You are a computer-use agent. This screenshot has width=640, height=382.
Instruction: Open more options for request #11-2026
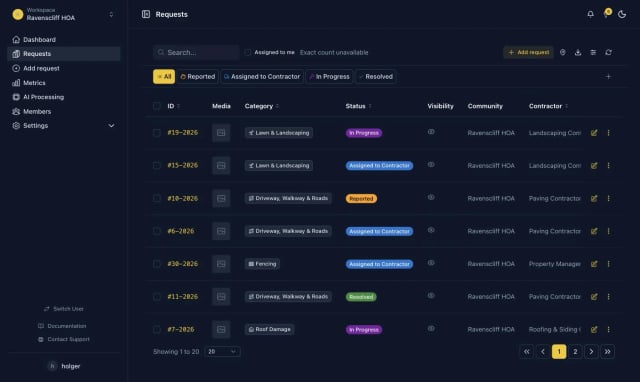608,297
